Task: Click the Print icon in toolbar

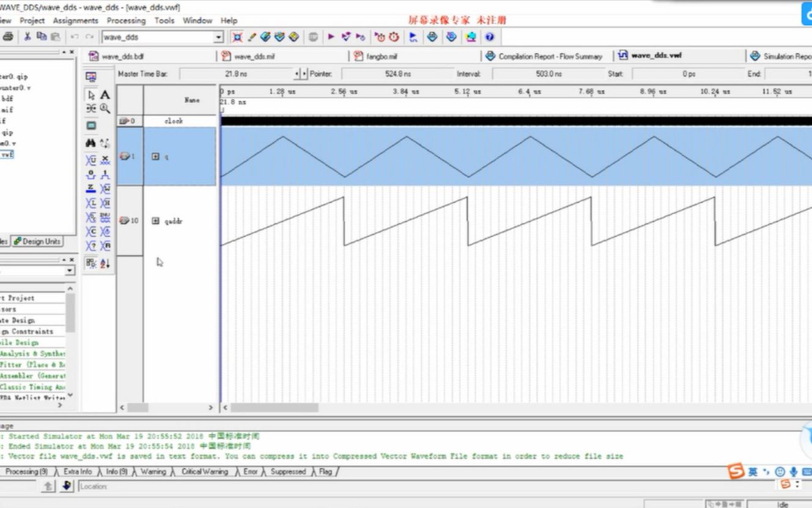Action: point(8,37)
